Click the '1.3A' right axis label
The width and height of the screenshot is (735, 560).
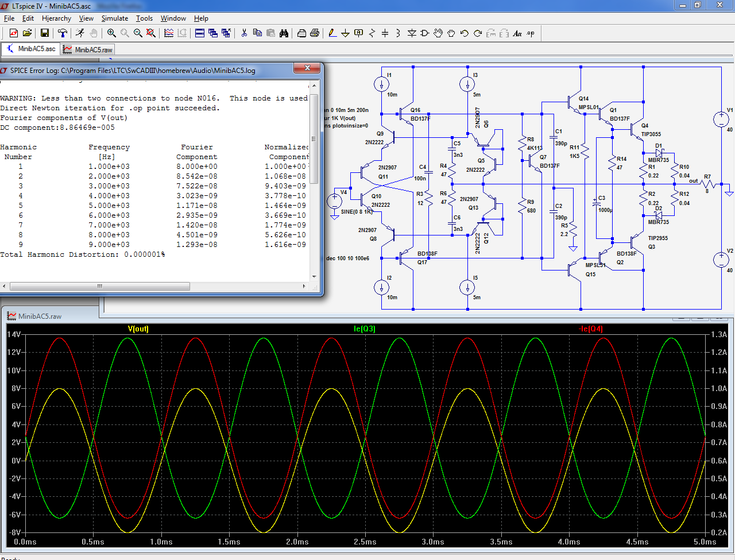[719, 334]
